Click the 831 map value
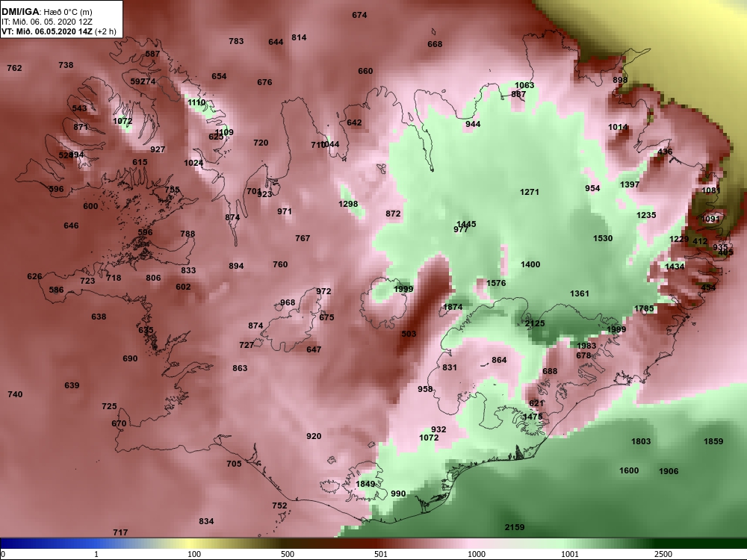This screenshot has width=747, height=560. coord(449,367)
